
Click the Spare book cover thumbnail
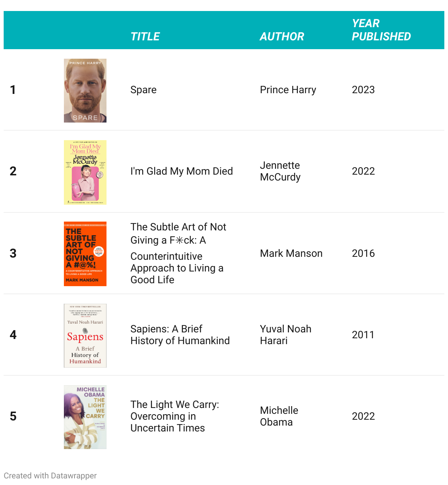(85, 91)
